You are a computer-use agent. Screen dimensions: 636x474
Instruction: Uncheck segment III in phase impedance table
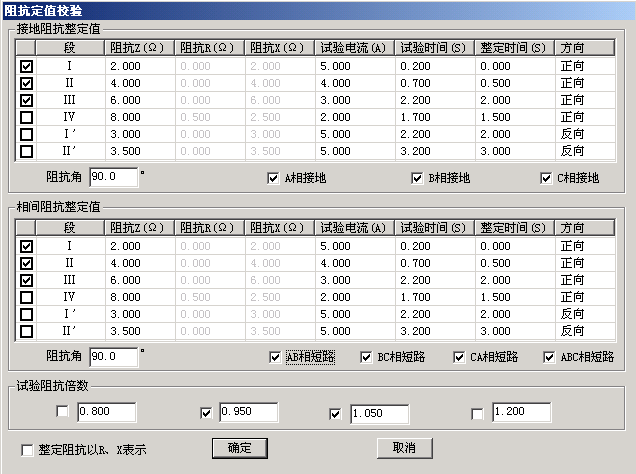coord(26,280)
